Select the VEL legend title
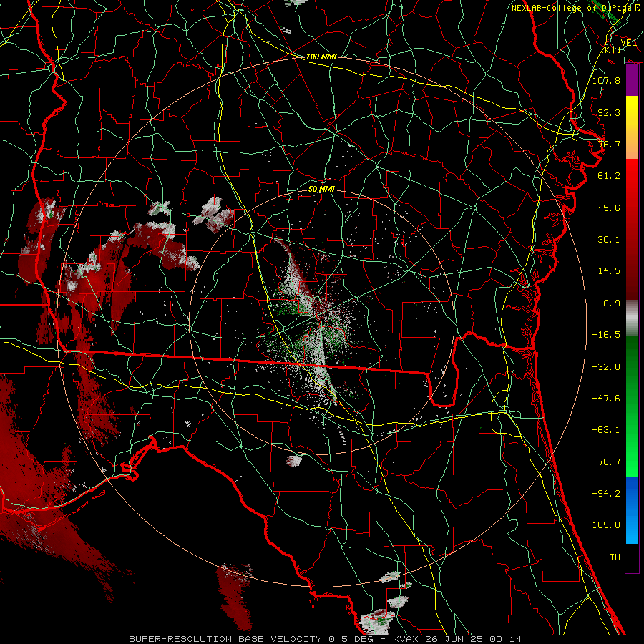644x644 pixels. 628,43
